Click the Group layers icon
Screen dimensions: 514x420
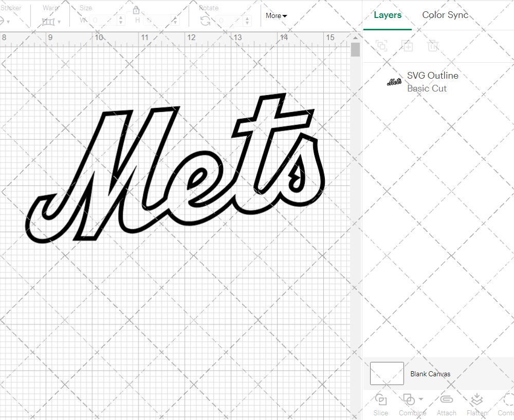pos(381,46)
